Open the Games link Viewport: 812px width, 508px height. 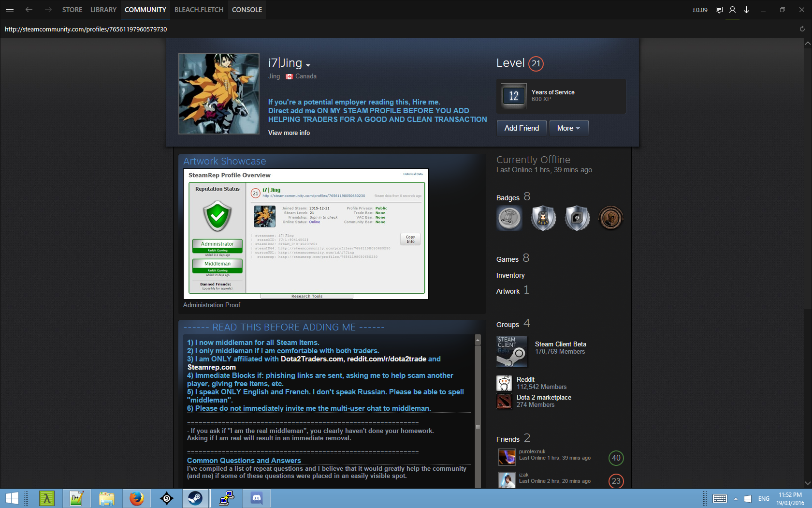point(507,259)
